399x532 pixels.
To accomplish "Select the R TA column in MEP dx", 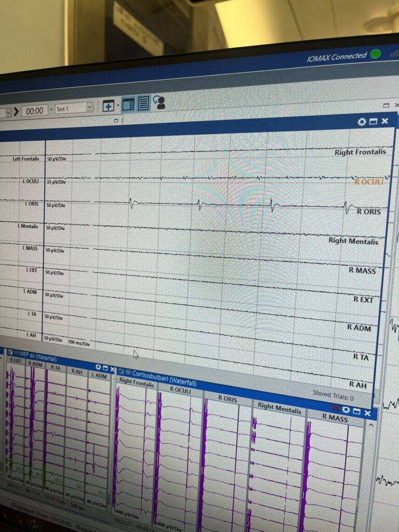I will coord(56,367).
